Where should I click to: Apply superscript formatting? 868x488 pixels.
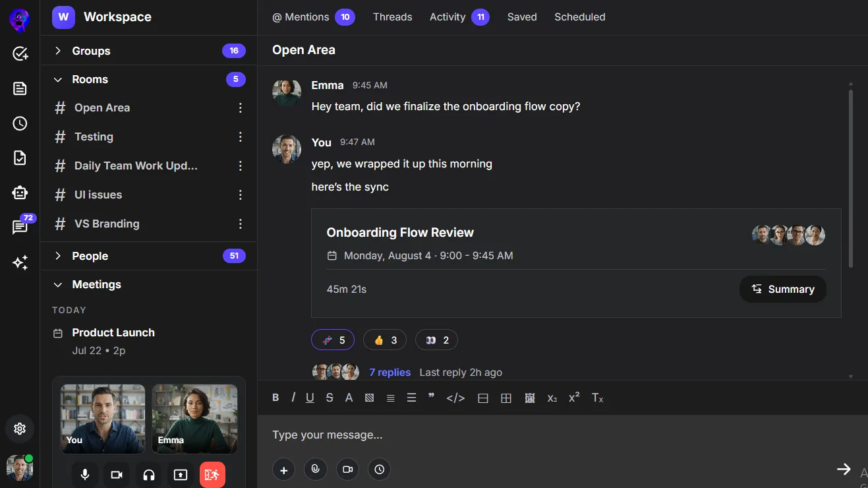tap(574, 397)
